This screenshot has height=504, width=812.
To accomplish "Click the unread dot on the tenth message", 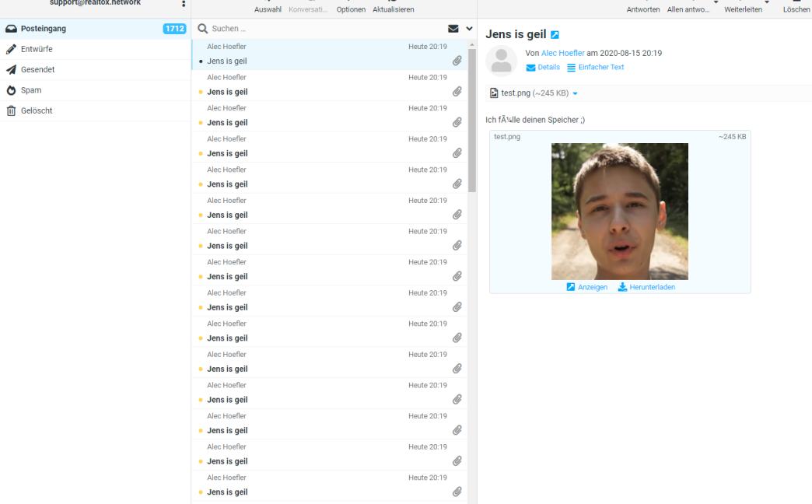I will (201, 338).
